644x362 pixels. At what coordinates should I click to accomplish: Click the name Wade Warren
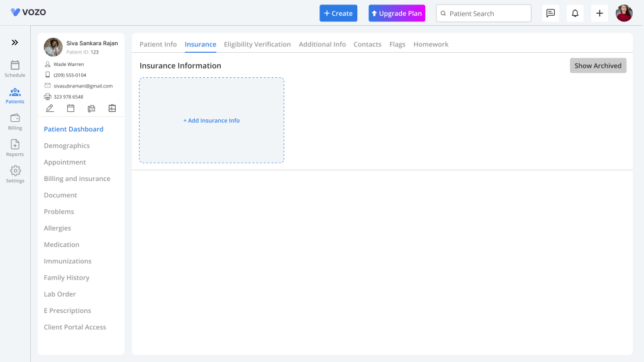pos(69,65)
